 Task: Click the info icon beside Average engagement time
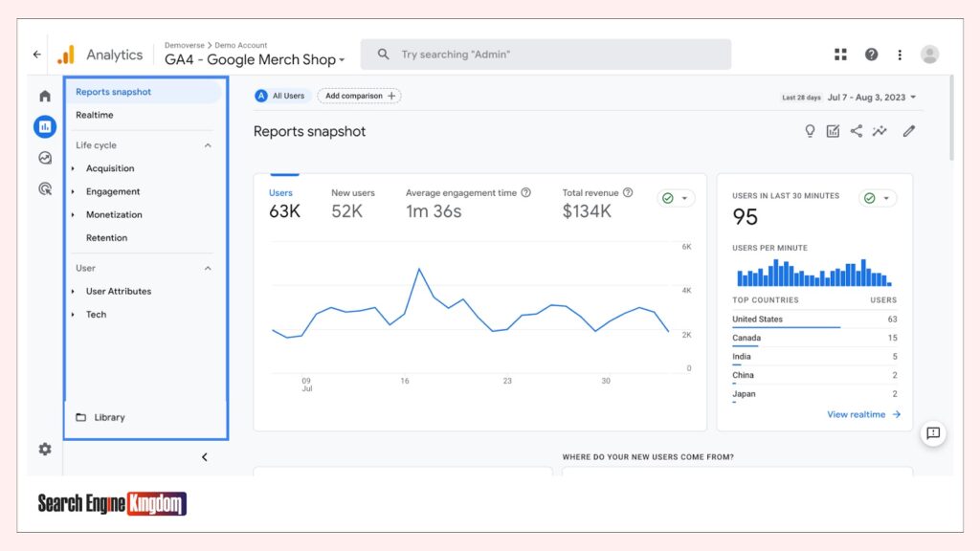(x=526, y=192)
